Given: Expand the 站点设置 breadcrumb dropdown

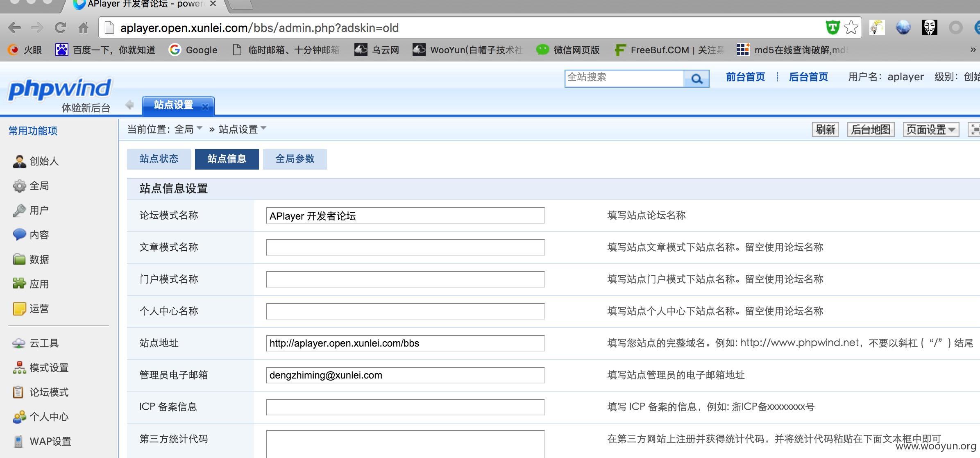Looking at the screenshot, I should pyautogui.click(x=263, y=128).
